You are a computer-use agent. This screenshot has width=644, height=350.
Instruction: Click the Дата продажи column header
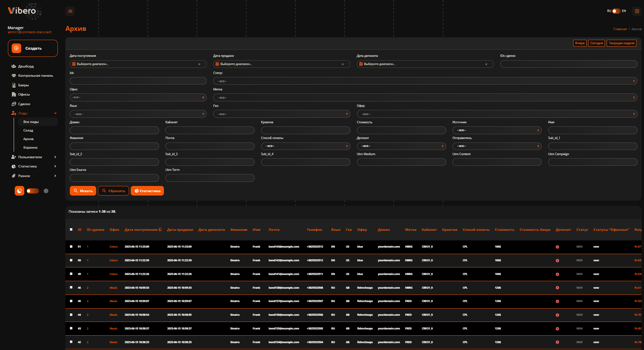point(180,230)
